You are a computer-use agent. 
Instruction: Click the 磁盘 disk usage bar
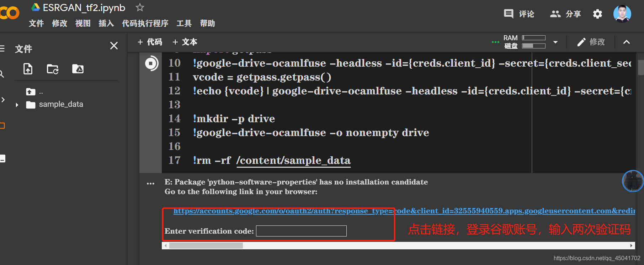(x=533, y=46)
